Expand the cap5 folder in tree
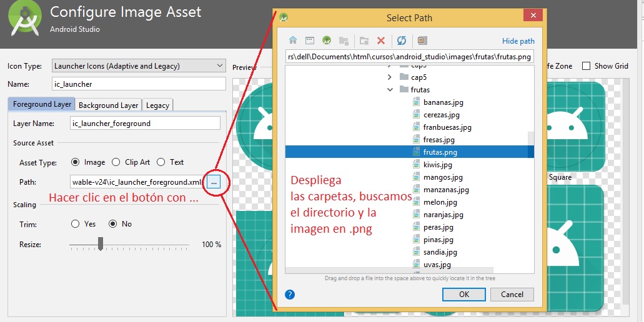The height and width of the screenshot is (322, 644). pos(390,77)
